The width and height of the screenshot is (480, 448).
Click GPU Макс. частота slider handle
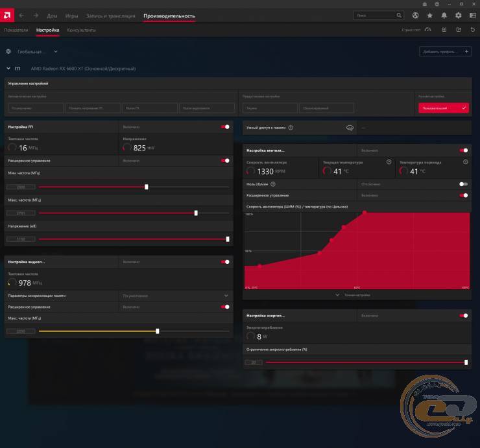click(196, 213)
